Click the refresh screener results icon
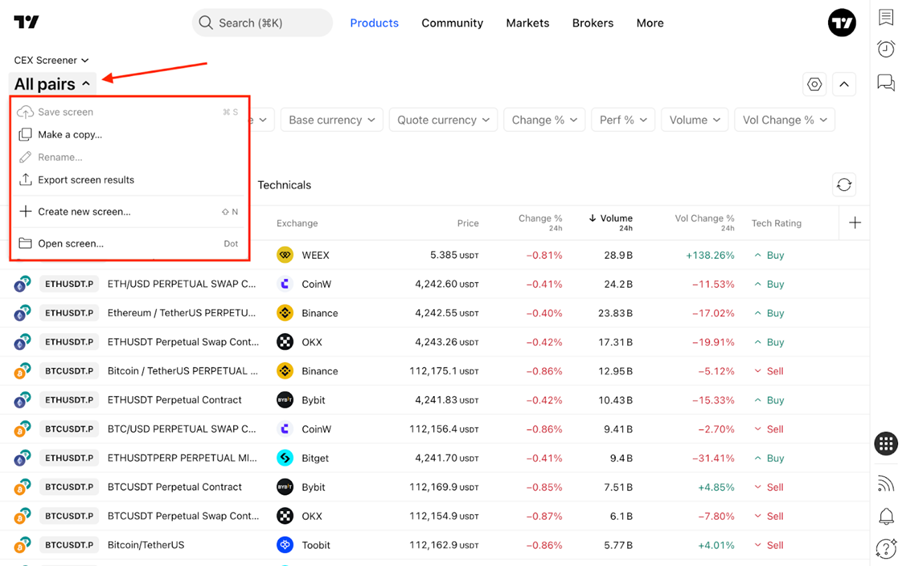902x566 pixels. (844, 185)
